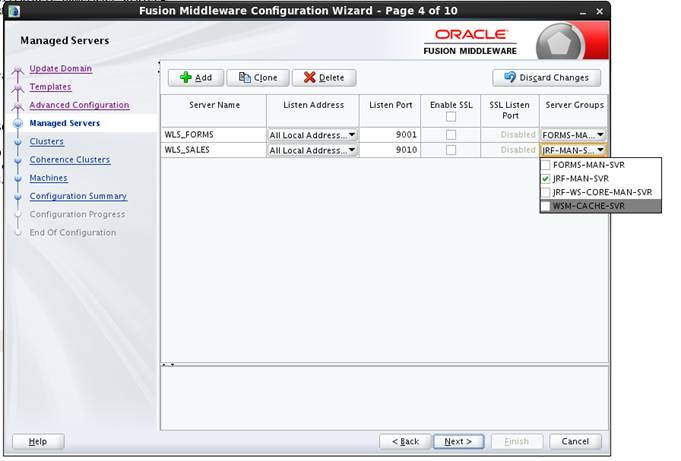Click the Clusters step bullet icon

(x=18, y=142)
